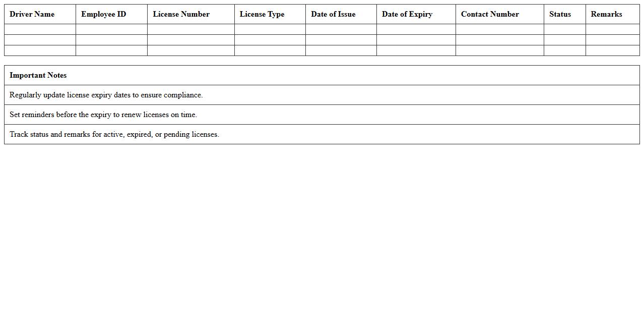Select the first empty Driver Name cell
The image size is (644, 328).
(x=40, y=29)
